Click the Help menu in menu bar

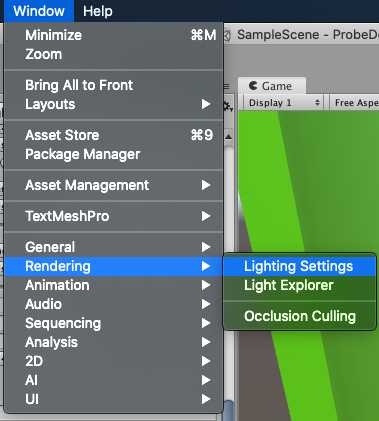(98, 11)
